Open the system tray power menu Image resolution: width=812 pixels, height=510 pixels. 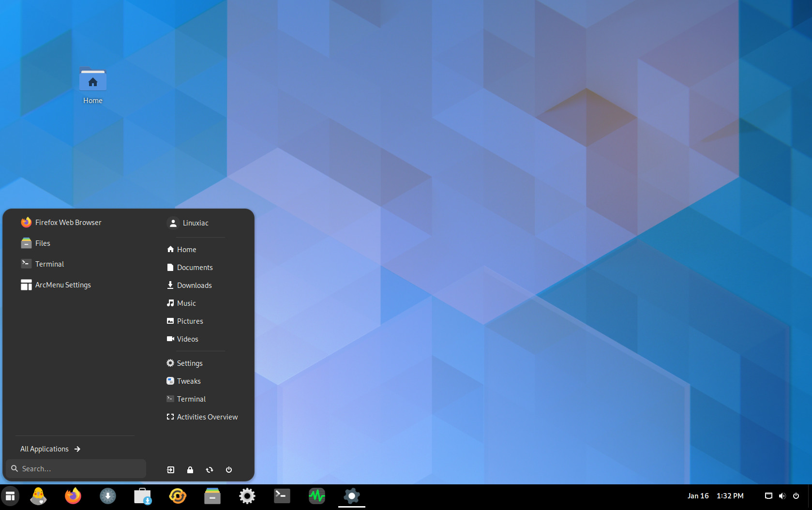796,496
